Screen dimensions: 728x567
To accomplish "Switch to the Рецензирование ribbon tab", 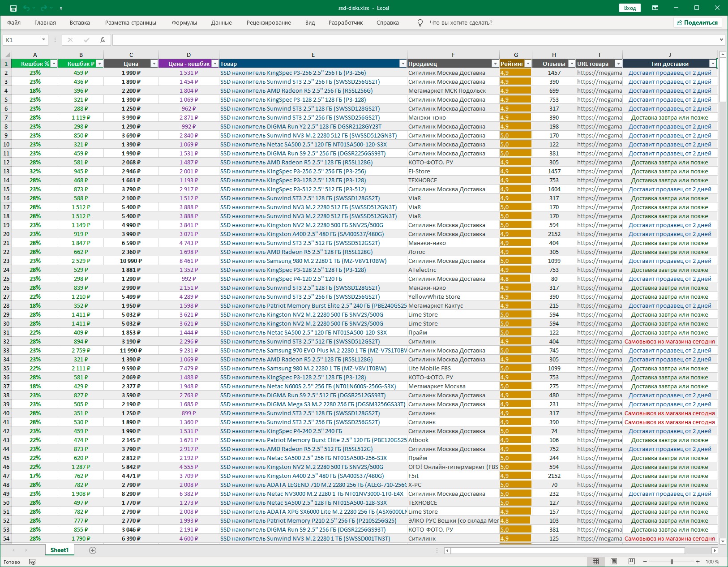I will 269,23.
